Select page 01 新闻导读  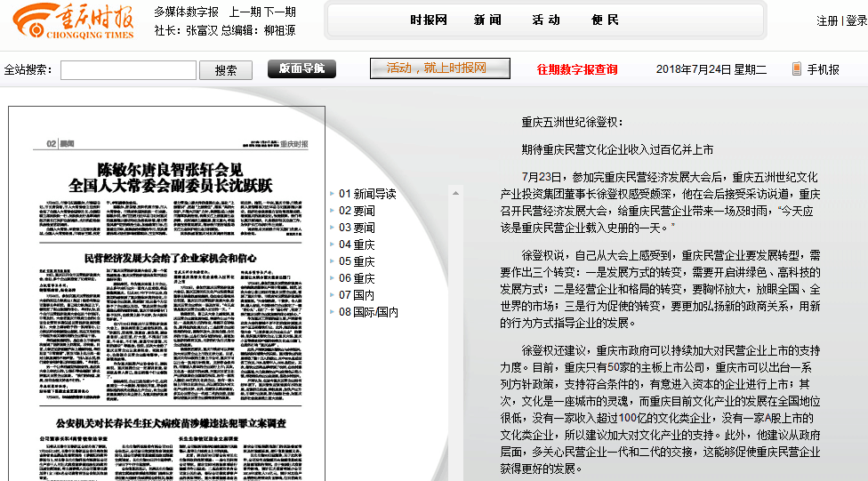(367, 194)
